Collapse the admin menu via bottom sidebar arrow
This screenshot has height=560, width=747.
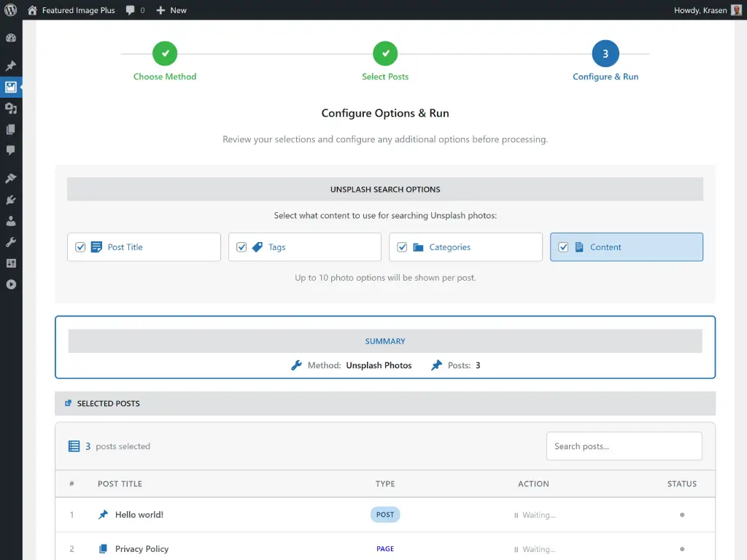coord(11,284)
